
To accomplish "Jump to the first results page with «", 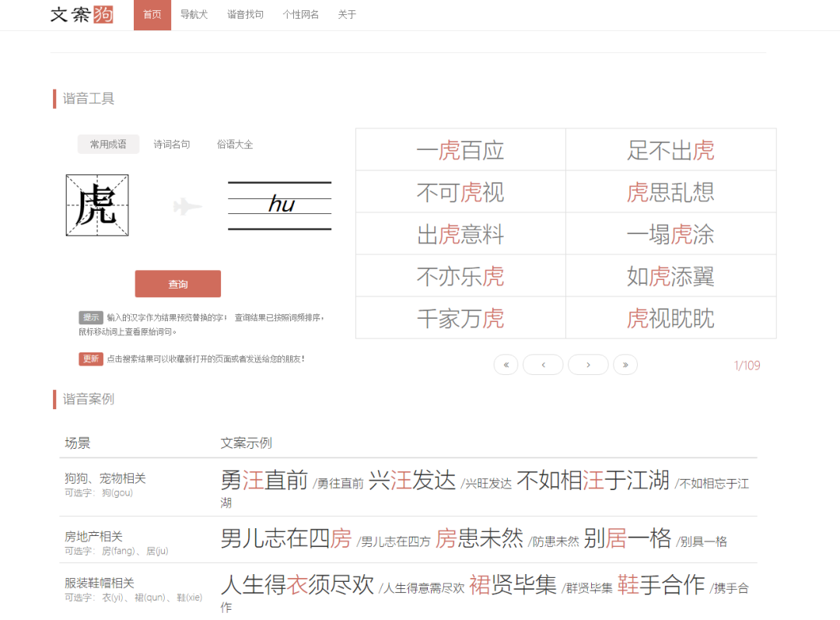I will [x=506, y=364].
